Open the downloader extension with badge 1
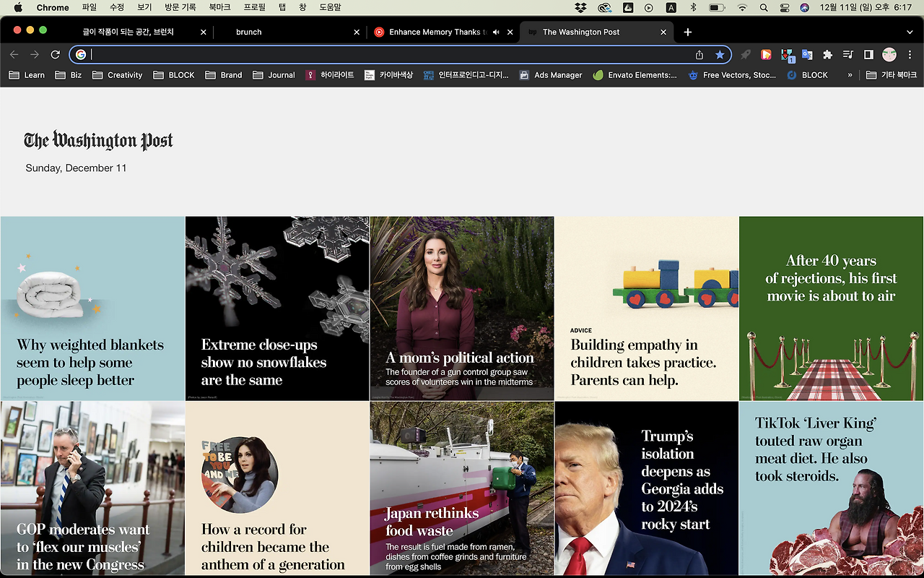This screenshot has width=924, height=578. pos(788,55)
